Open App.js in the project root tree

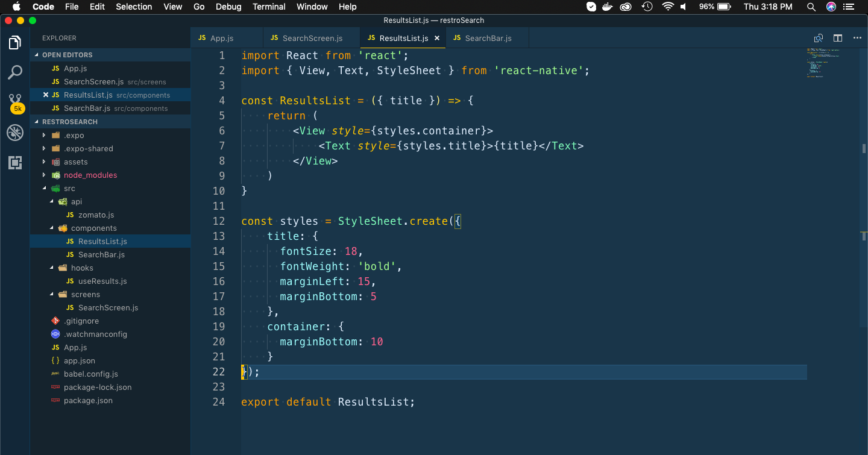(110, 347)
